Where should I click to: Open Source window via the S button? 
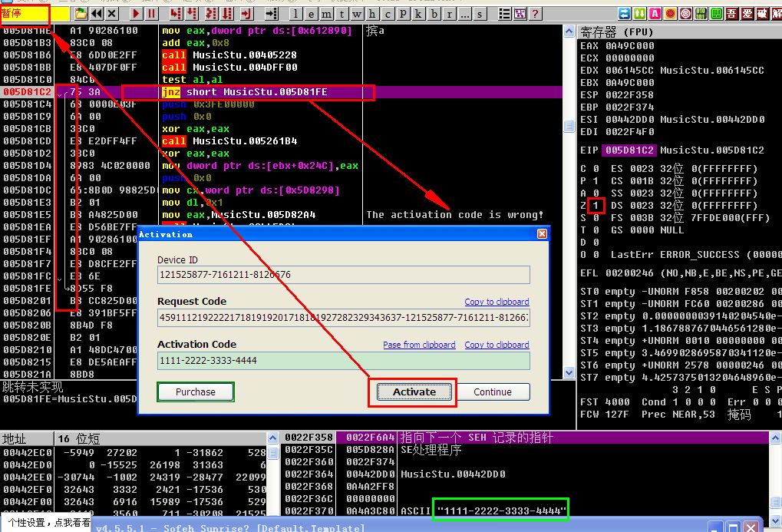(480, 14)
